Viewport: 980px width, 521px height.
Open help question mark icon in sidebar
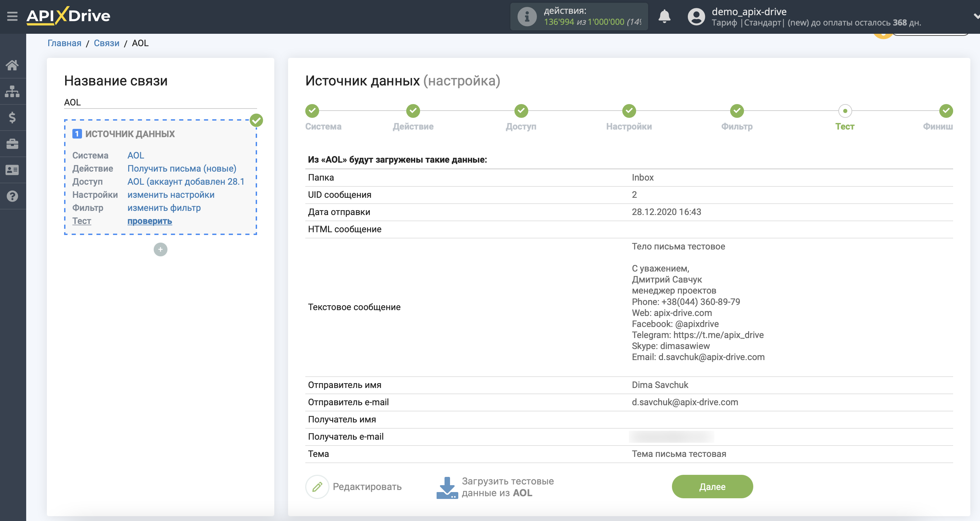(x=12, y=196)
